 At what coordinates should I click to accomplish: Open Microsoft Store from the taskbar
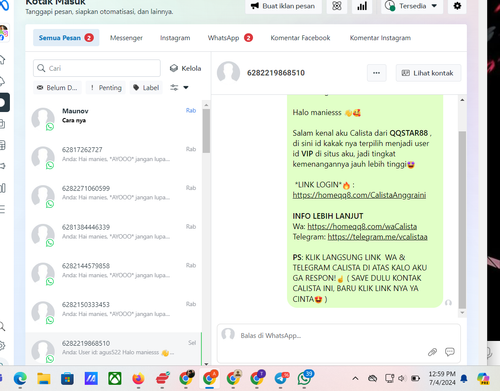tap(67, 379)
